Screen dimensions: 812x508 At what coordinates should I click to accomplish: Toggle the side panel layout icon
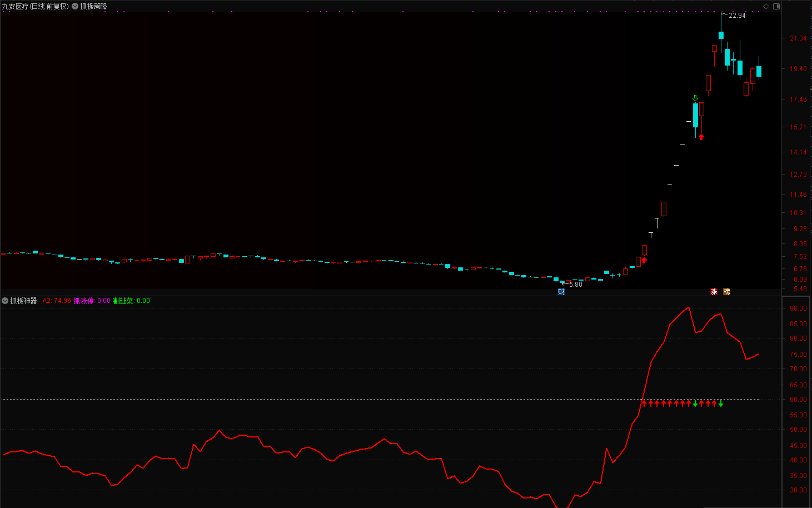click(x=776, y=6)
